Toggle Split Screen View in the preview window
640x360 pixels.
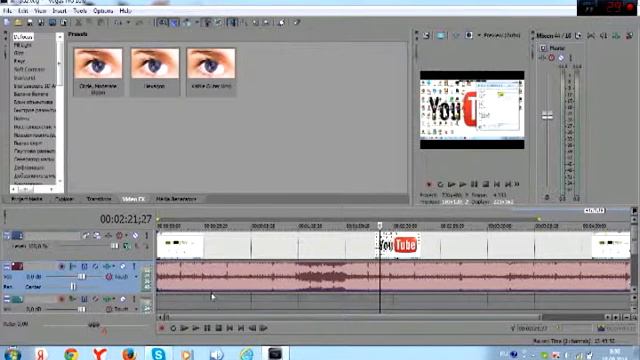pyautogui.click(x=469, y=36)
